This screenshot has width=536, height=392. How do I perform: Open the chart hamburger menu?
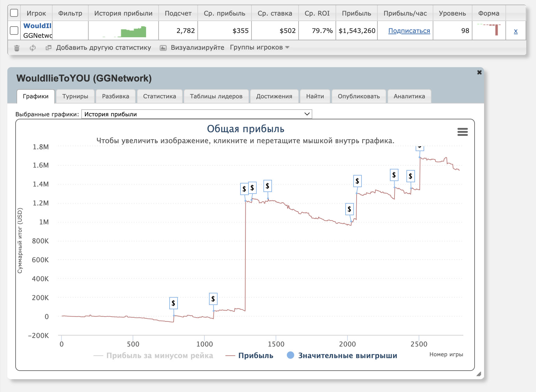462,132
